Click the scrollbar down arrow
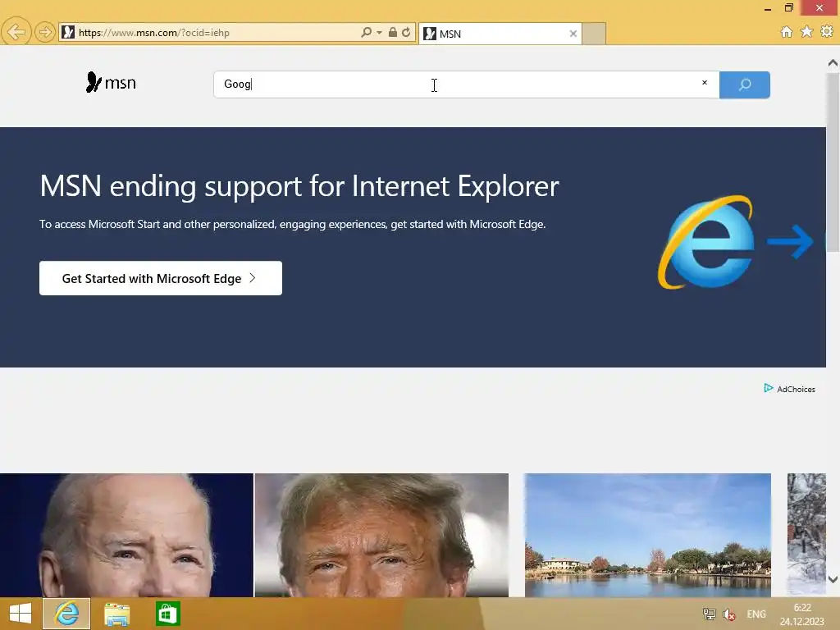This screenshot has width=840, height=630. [833, 579]
